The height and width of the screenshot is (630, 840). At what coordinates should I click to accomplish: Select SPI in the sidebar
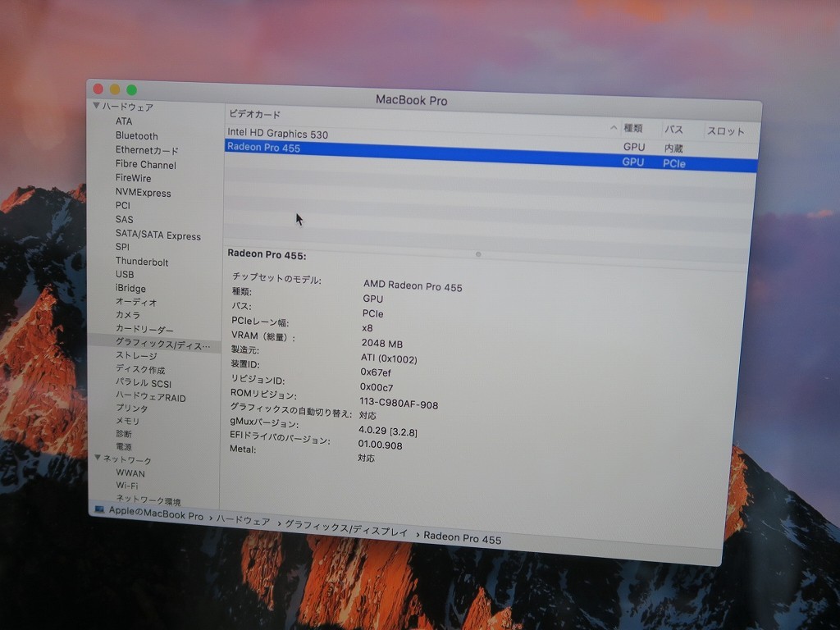coord(123,247)
